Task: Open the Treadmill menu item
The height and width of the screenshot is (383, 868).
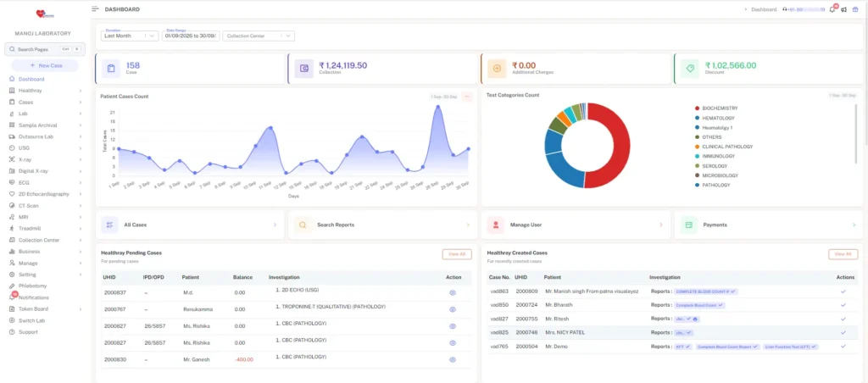Action: click(x=46, y=229)
